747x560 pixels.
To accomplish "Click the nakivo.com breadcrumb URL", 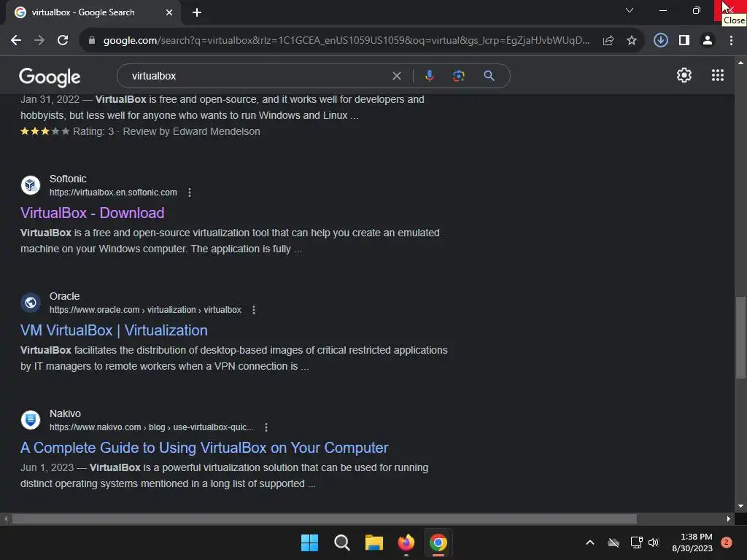I will pyautogui.click(x=152, y=427).
